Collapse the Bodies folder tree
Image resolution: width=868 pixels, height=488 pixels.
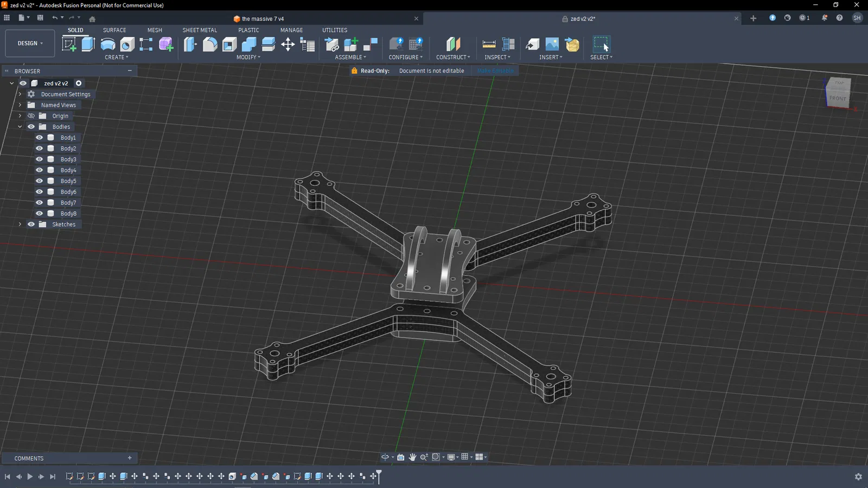[20, 127]
